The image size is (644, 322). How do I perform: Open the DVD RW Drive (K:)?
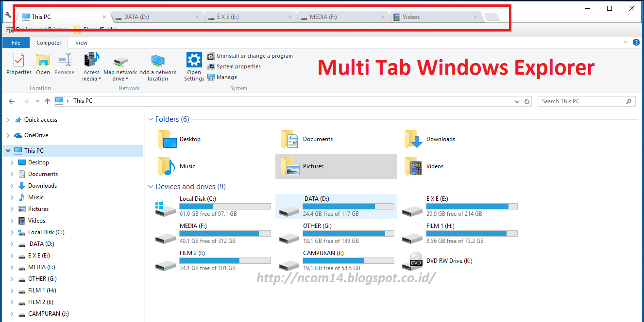[x=449, y=260]
